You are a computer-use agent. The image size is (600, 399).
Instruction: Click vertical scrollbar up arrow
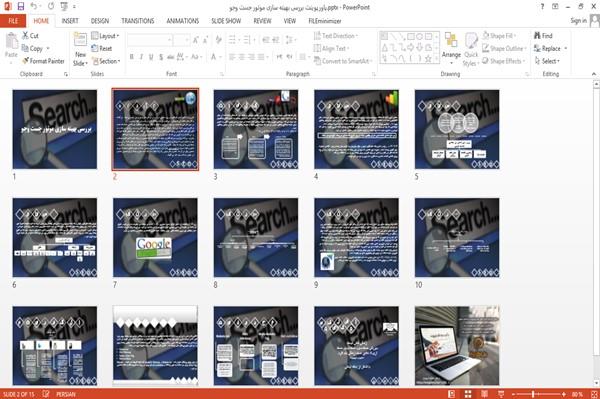596,84
